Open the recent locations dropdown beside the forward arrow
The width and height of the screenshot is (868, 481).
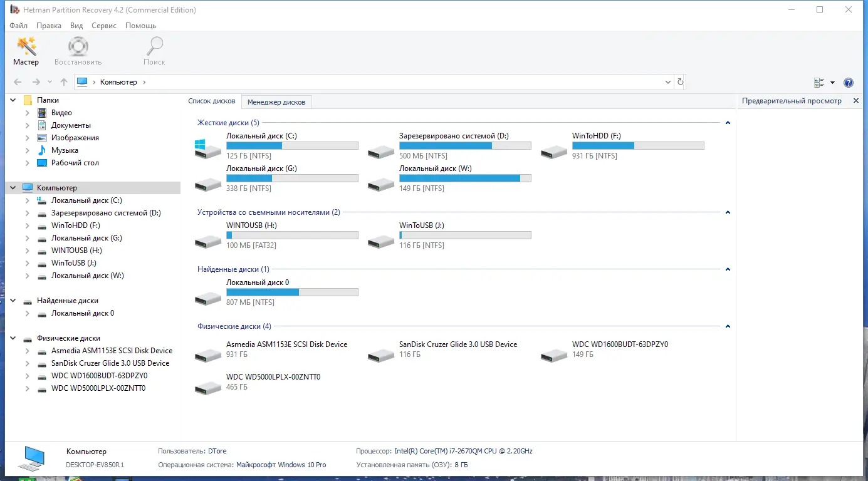[50, 82]
